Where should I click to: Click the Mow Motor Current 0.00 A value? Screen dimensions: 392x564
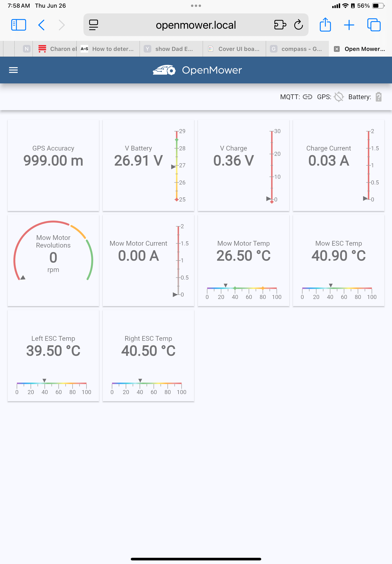pos(139,256)
